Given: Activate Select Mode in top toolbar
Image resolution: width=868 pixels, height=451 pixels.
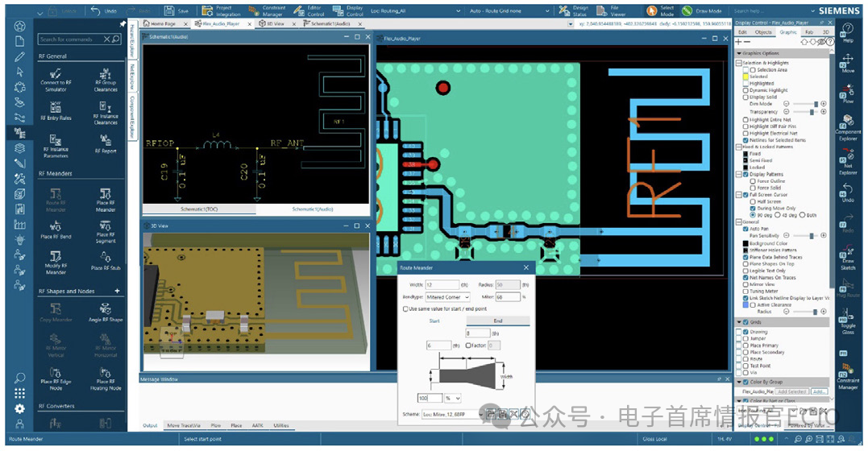Looking at the screenshot, I should click(x=661, y=11).
